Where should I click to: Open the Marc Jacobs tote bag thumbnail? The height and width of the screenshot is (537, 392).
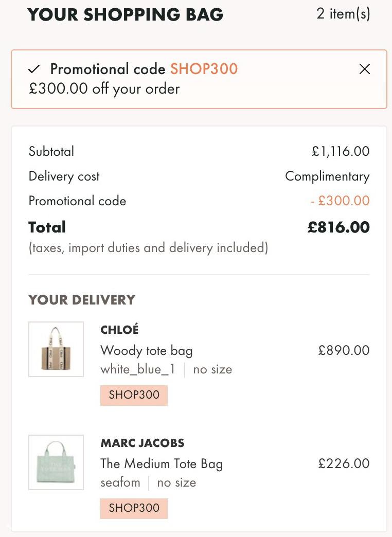point(56,462)
